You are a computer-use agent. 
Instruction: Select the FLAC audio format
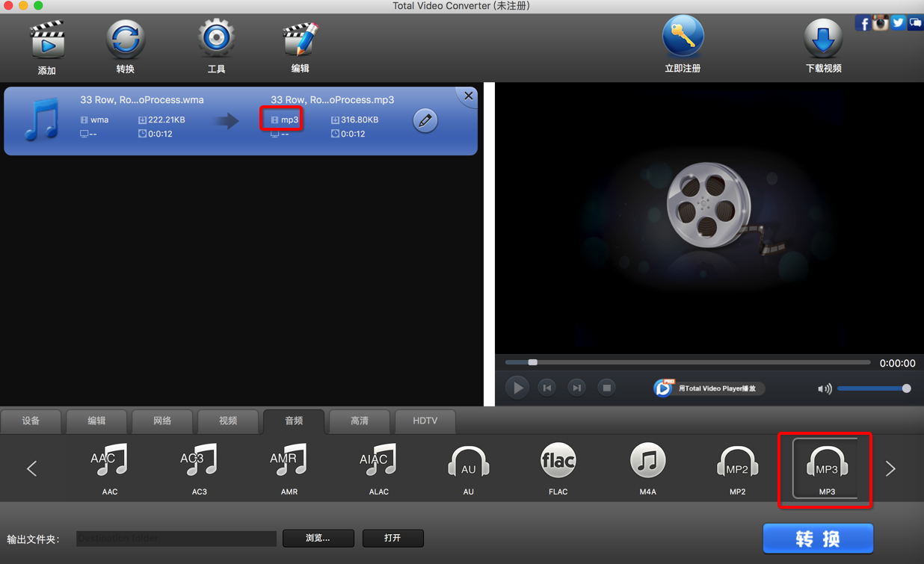click(558, 469)
